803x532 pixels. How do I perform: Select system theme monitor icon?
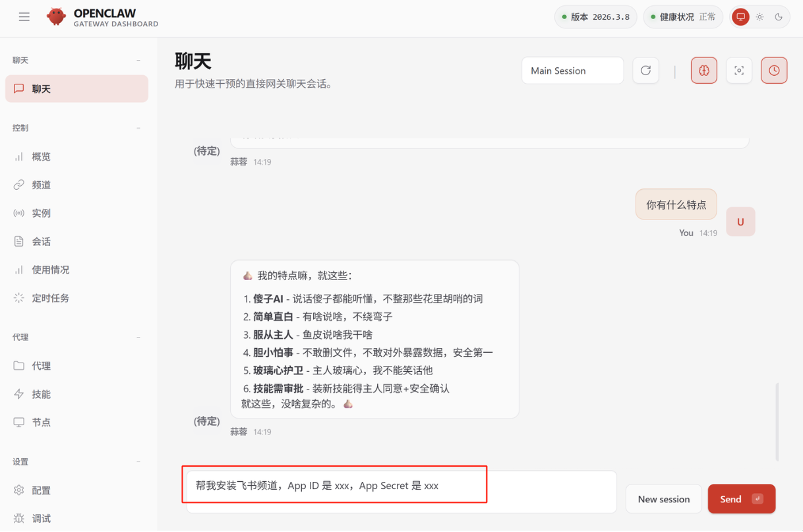[740, 17]
